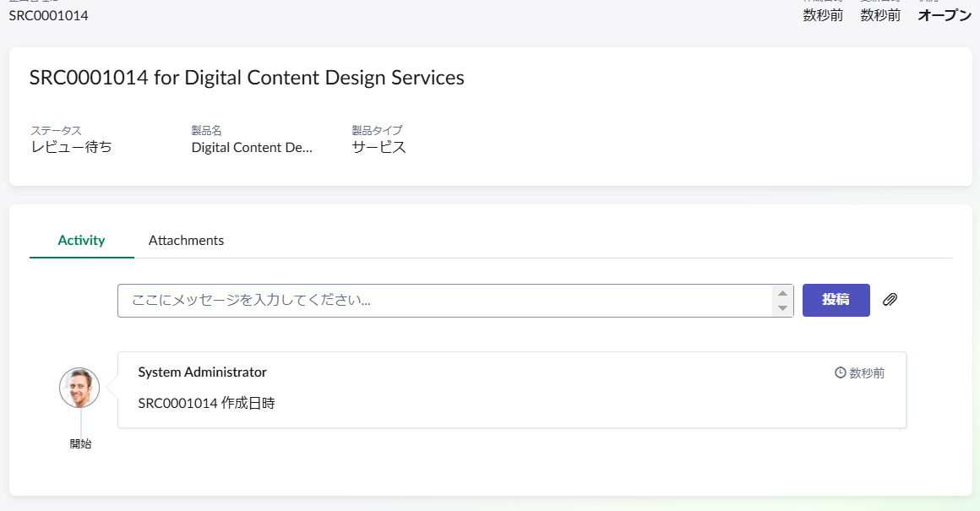The height and width of the screenshot is (511, 980).
Task: Click the paperclip attachment icon
Action: (890, 300)
